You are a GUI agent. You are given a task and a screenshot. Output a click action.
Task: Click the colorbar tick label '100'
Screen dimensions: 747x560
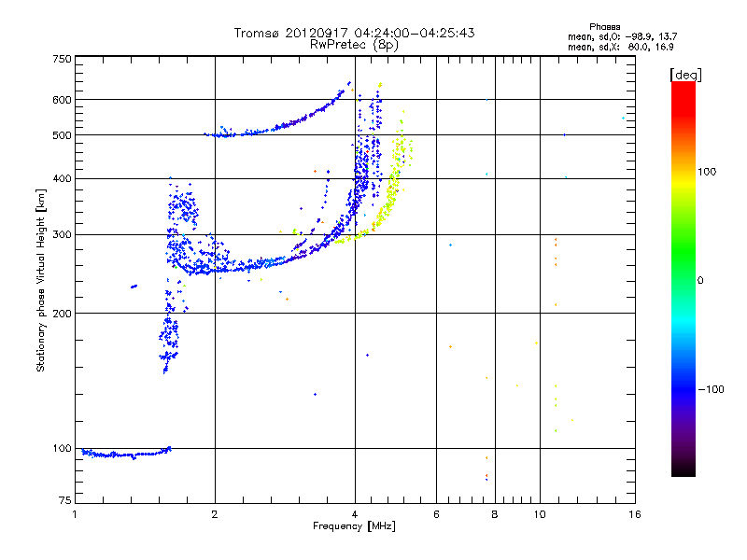707,172
